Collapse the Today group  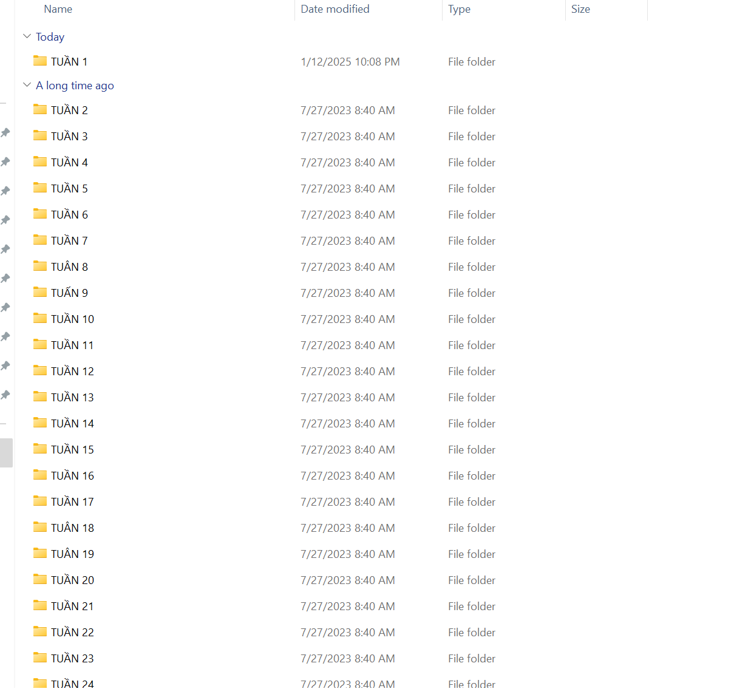pyautogui.click(x=27, y=36)
